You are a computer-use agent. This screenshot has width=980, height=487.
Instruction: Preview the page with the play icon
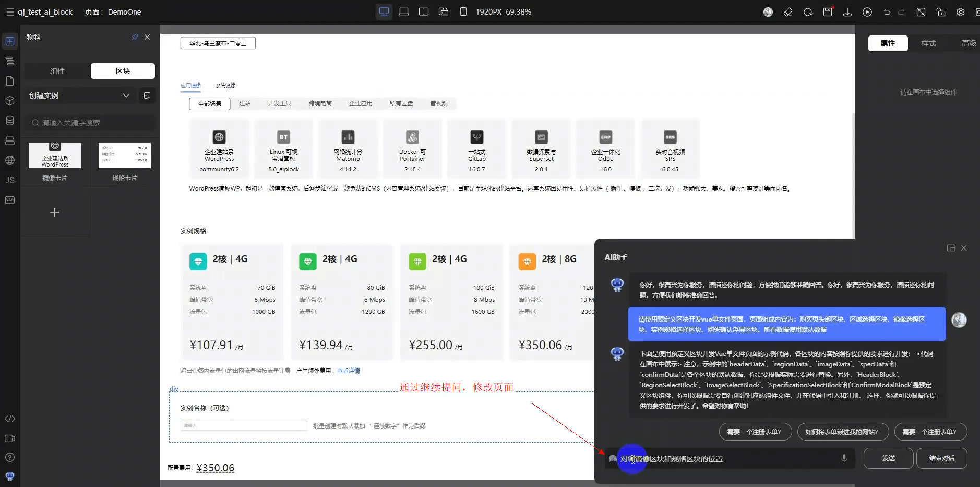(867, 11)
